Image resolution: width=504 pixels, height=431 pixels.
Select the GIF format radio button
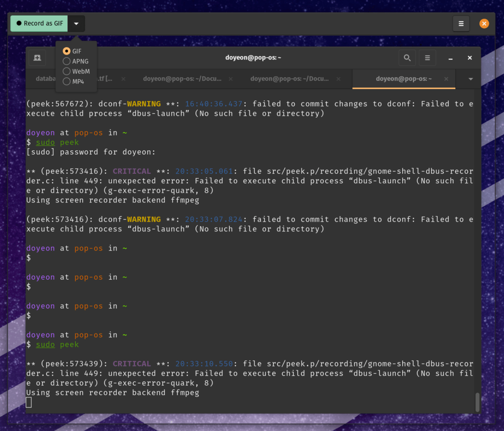(x=67, y=51)
